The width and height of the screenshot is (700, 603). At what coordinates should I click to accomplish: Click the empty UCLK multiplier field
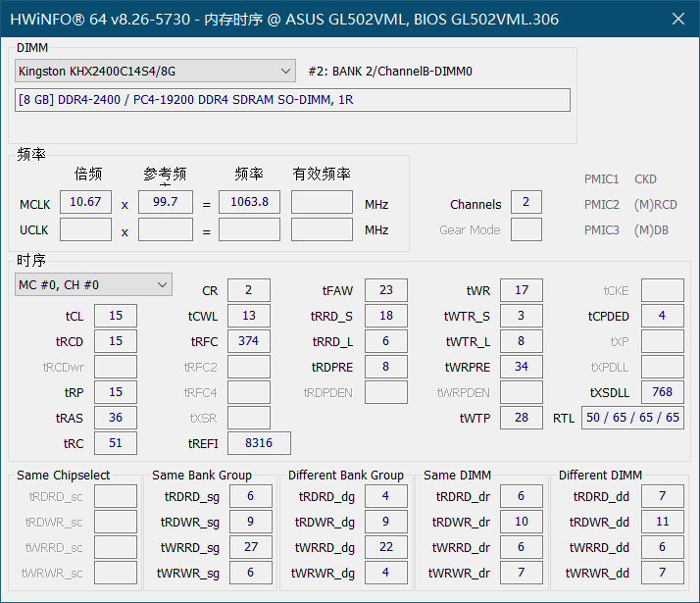click(85, 229)
